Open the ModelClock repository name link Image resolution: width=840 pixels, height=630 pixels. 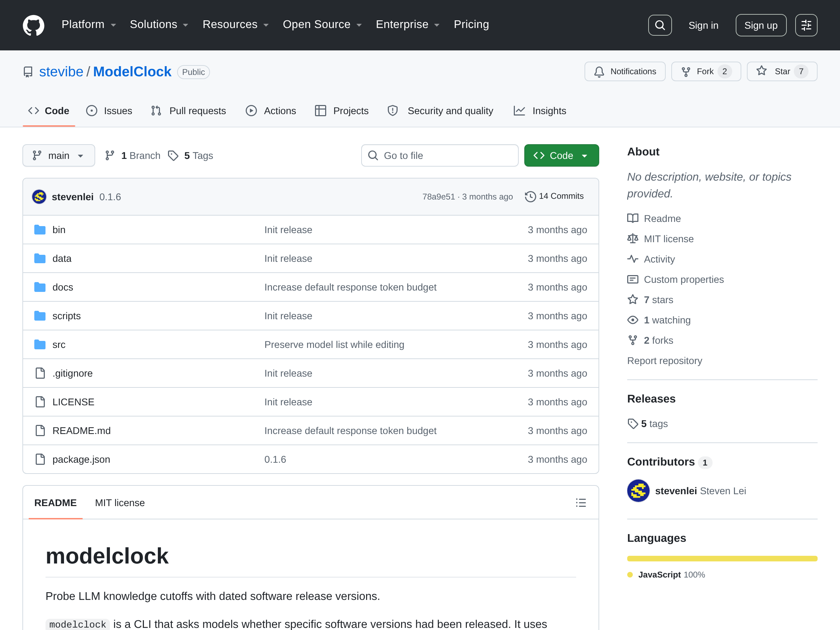132,72
